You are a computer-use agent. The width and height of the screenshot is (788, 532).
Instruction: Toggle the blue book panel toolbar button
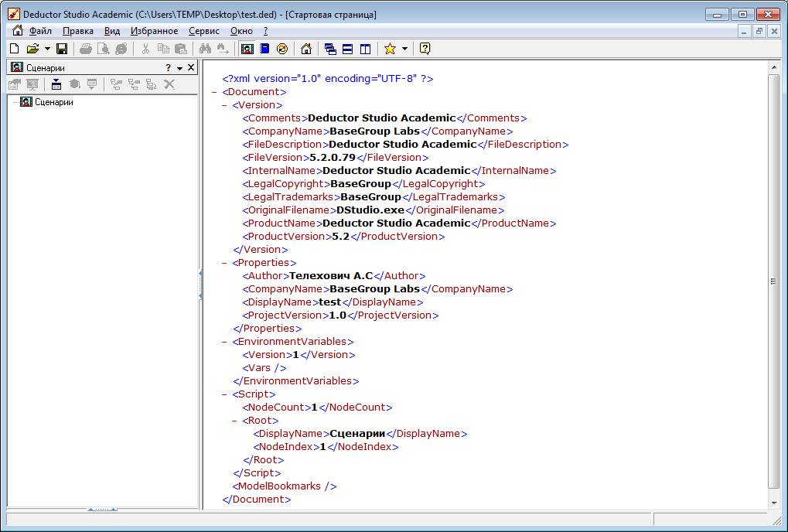point(264,49)
